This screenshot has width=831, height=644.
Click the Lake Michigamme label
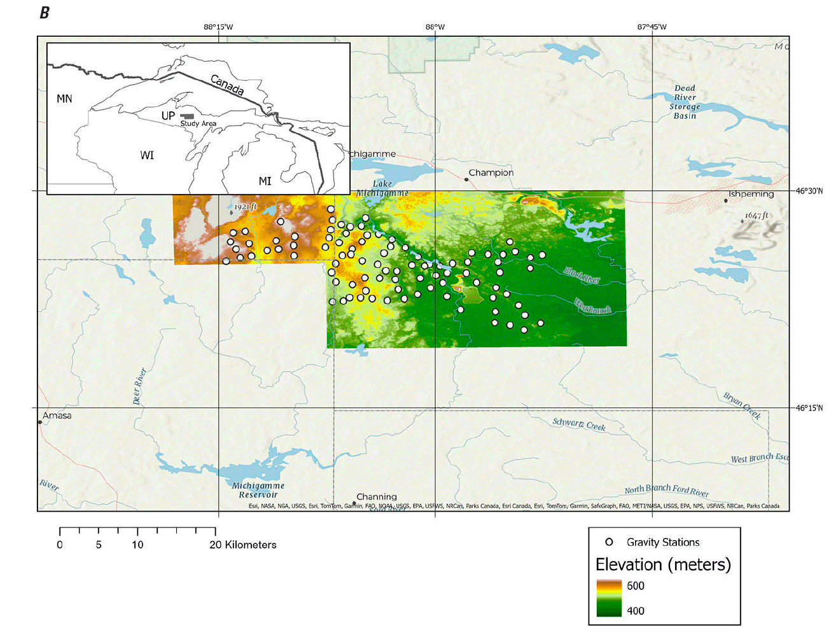tap(382, 188)
